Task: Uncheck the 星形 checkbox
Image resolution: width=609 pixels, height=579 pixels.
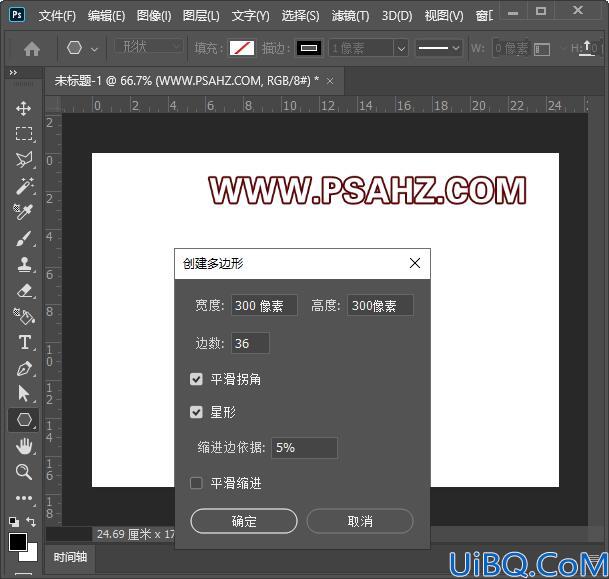Action: (x=196, y=412)
